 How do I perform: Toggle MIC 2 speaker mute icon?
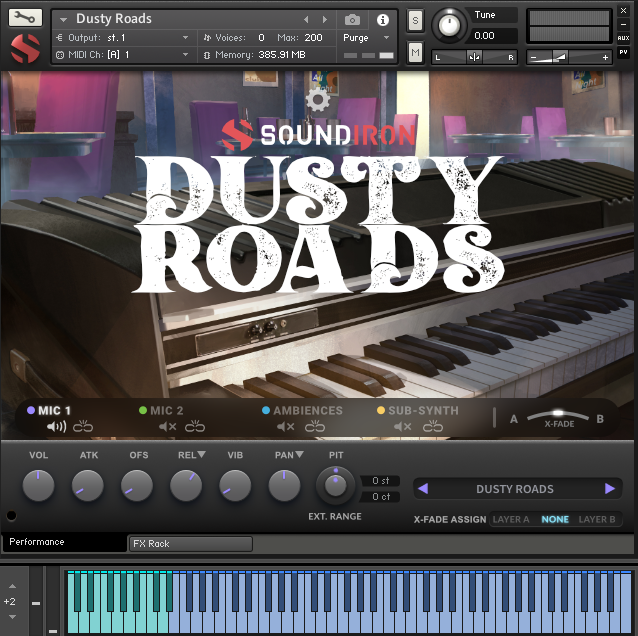[167, 426]
